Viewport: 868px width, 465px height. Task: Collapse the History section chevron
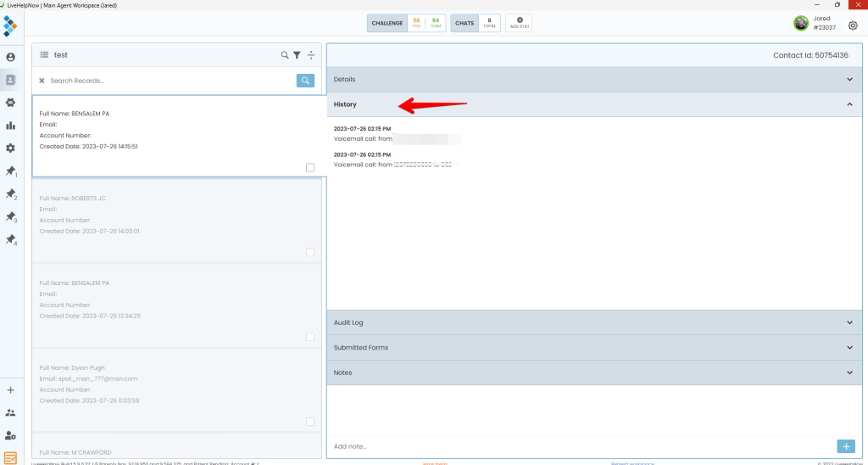tap(849, 104)
